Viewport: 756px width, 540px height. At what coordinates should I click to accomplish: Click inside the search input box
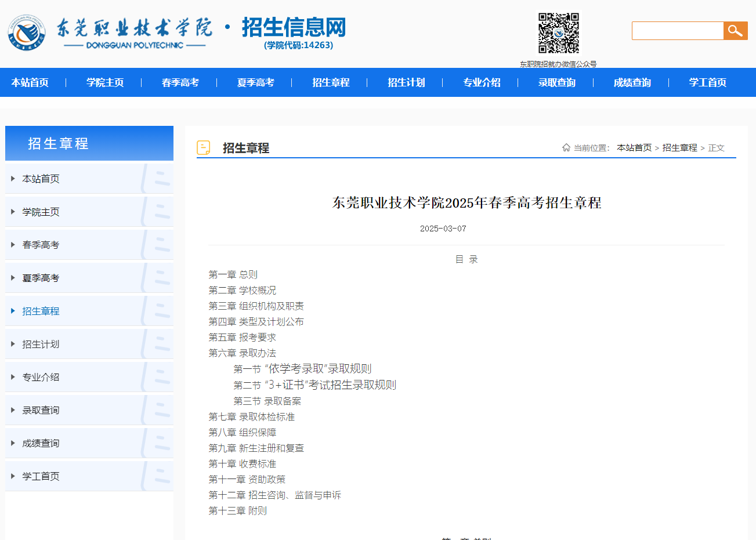click(677, 30)
